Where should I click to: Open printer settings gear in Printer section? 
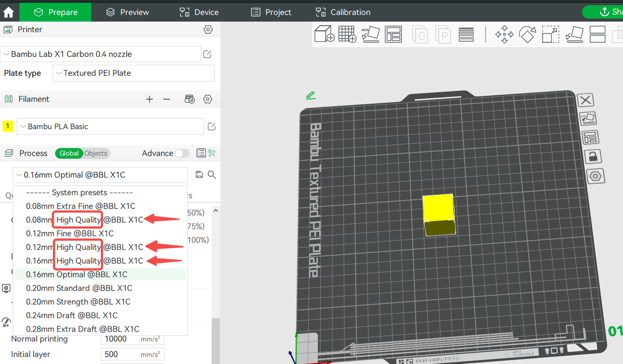pyautogui.click(x=208, y=30)
